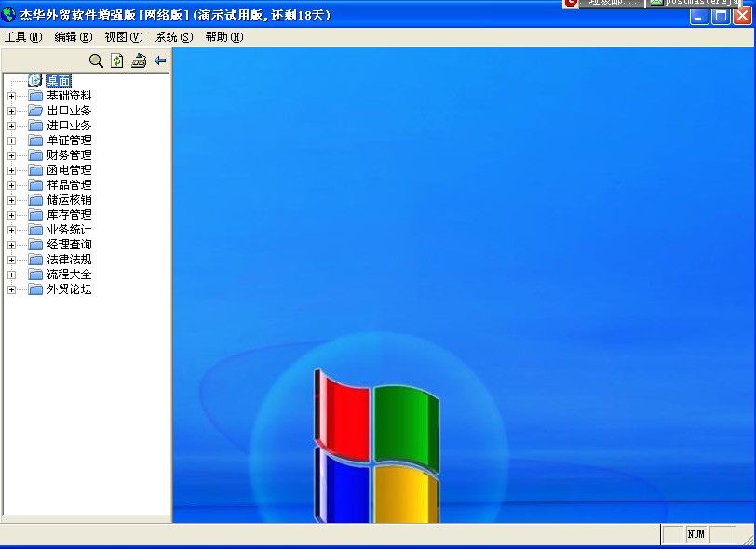Select the 单证管理 label
Viewport: 756px width, 549px height.
(x=69, y=141)
